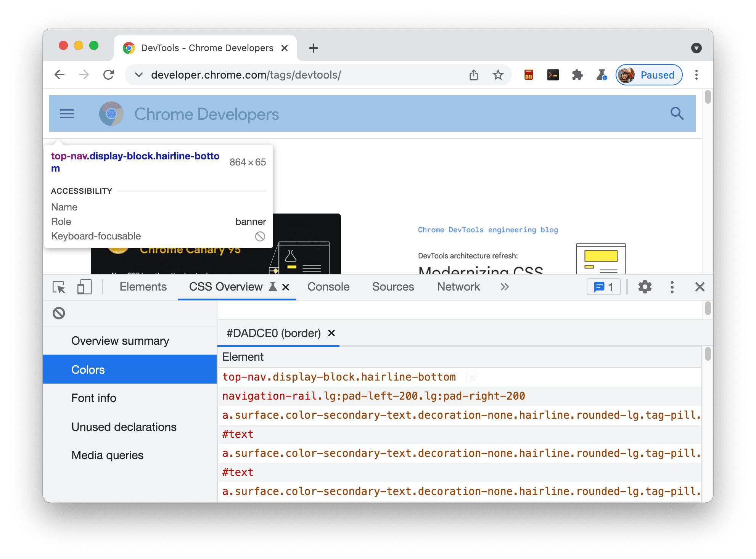The image size is (756, 559).
Task: Expand the DevTools overflow chevron menu
Action: click(505, 287)
